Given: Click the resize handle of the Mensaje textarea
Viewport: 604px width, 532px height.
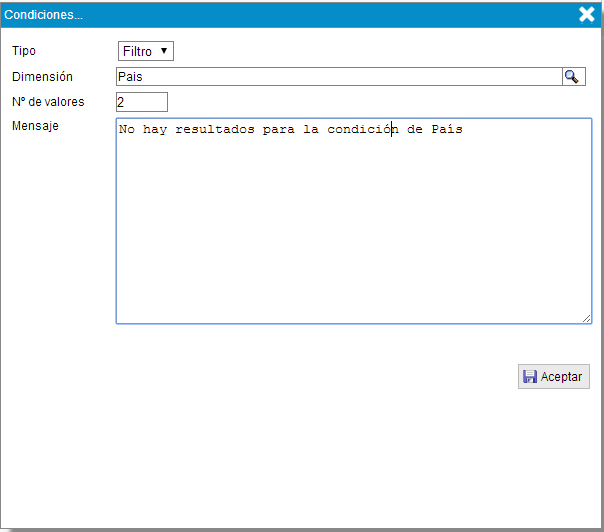Looking at the screenshot, I should [586, 318].
